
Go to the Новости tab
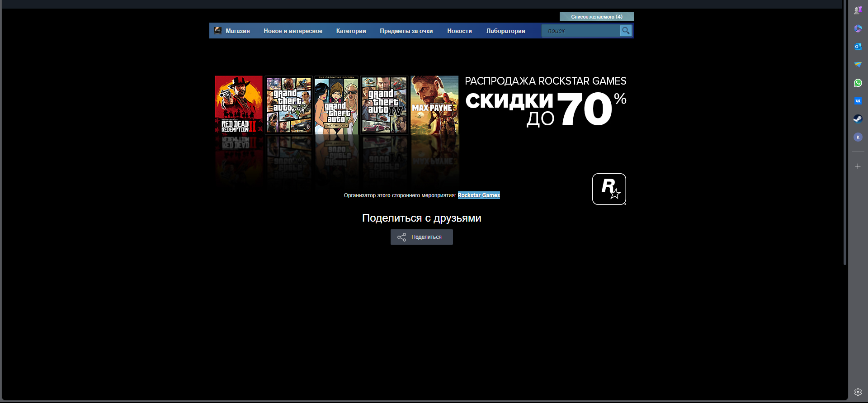click(459, 31)
